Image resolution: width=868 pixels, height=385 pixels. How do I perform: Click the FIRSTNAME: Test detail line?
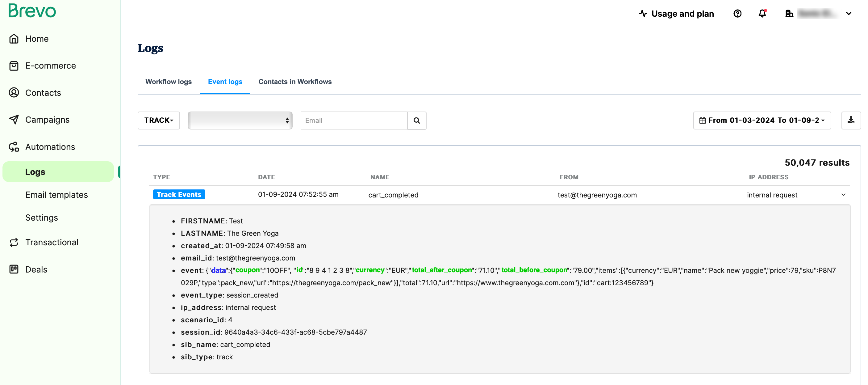tap(212, 221)
